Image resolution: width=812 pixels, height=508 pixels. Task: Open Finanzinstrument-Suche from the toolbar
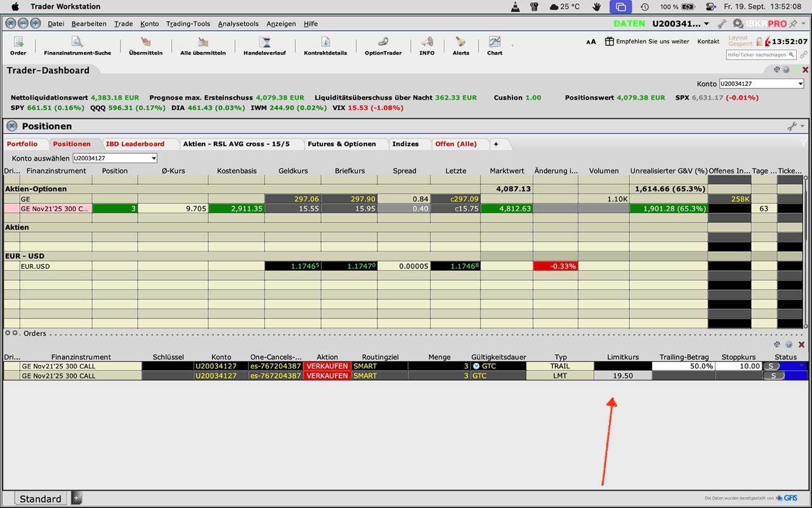(77, 44)
